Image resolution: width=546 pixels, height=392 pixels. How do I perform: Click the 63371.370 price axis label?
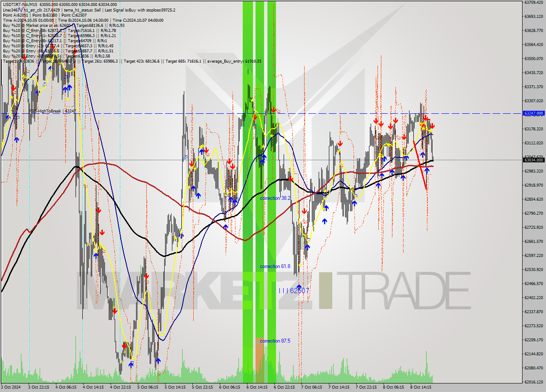click(x=534, y=86)
